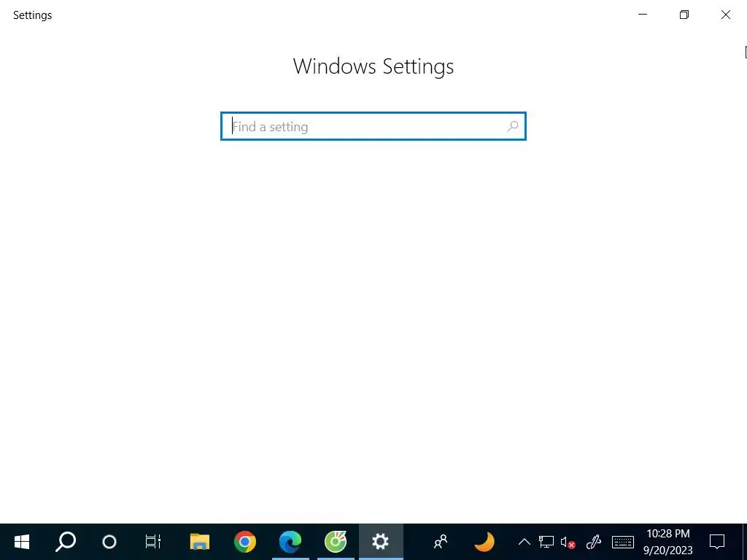Image resolution: width=747 pixels, height=560 pixels.
Task: Open Google Chrome from taskbar
Action: pyautogui.click(x=245, y=542)
